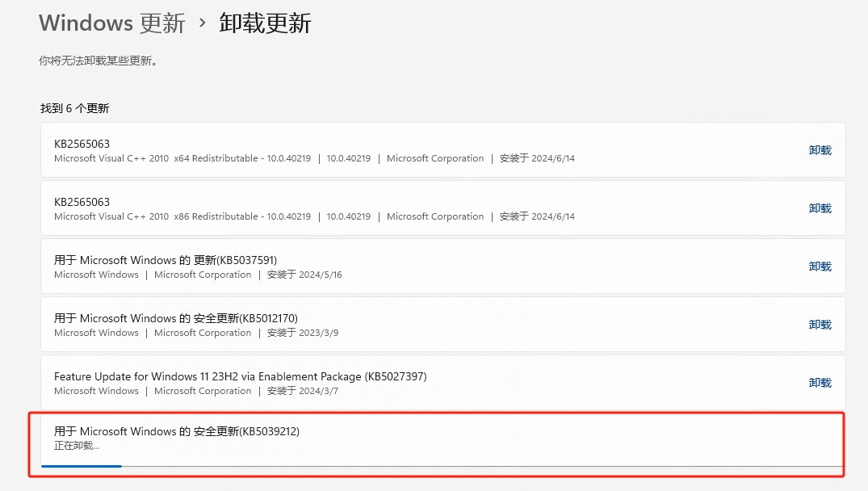Screen dimensions: 868x491
Task: Click the Microsoft Corporation label on KB5037591
Action: [202, 275]
